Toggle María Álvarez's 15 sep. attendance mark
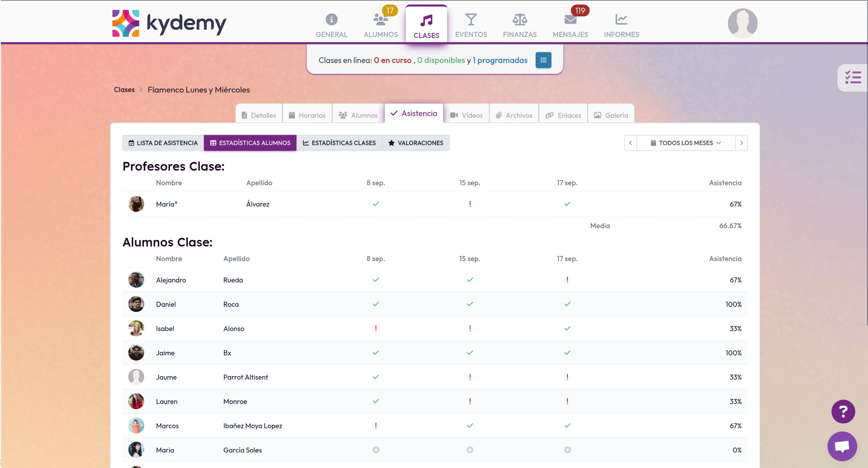 coord(470,204)
